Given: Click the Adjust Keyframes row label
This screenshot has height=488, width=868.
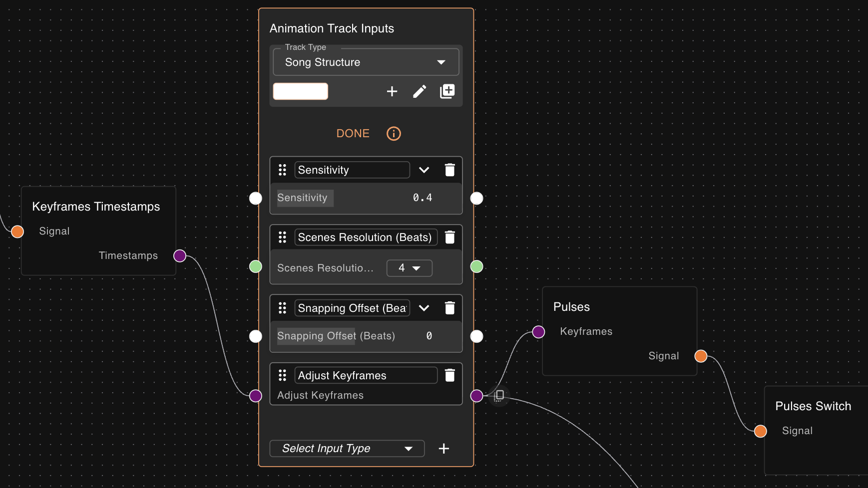Looking at the screenshot, I should point(321,395).
